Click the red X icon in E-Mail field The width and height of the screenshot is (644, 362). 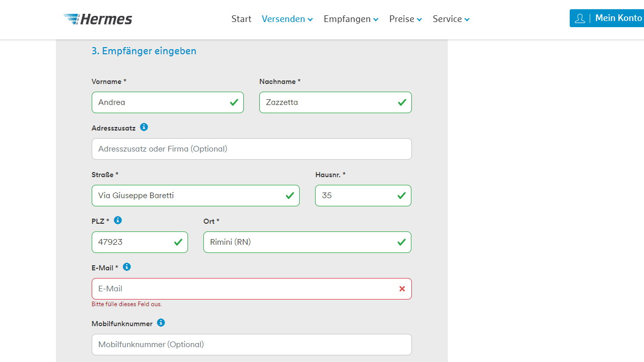pyautogui.click(x=402, y=289)
